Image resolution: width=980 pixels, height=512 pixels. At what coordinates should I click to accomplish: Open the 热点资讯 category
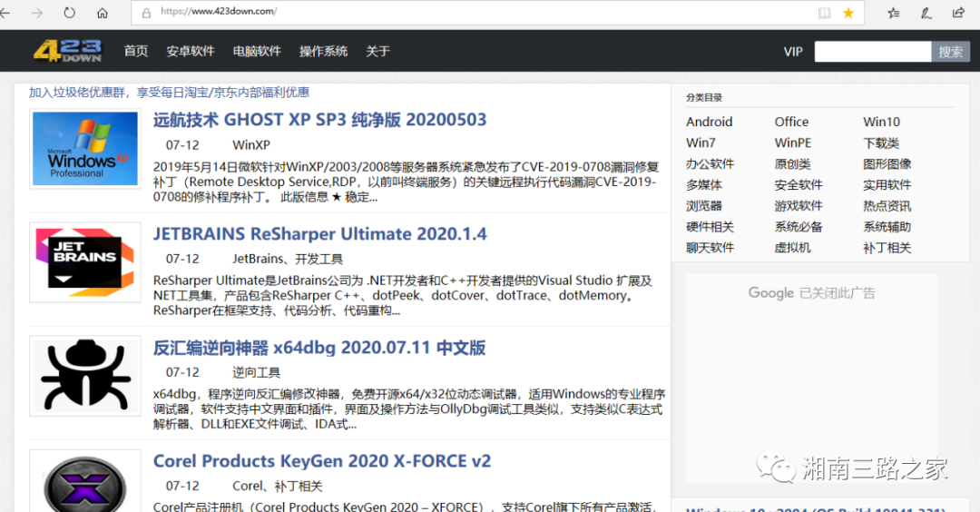(x=887, y=206)
